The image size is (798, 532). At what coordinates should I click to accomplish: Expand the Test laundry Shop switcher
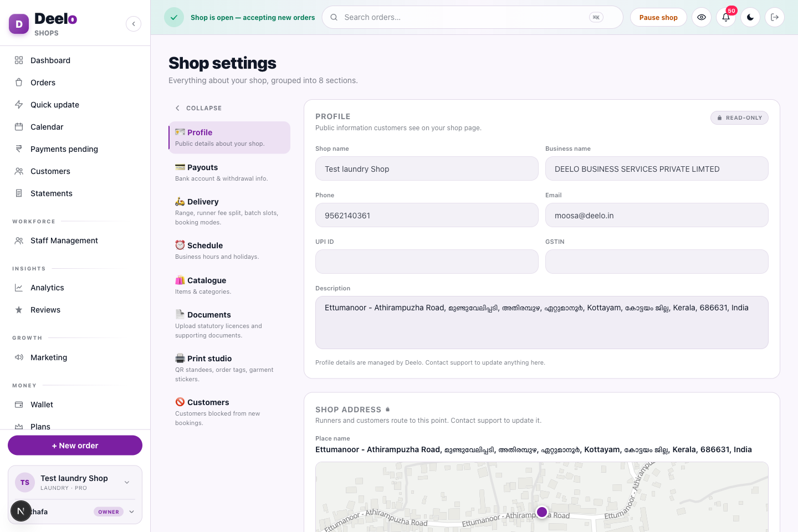click(x=127, y=483)
